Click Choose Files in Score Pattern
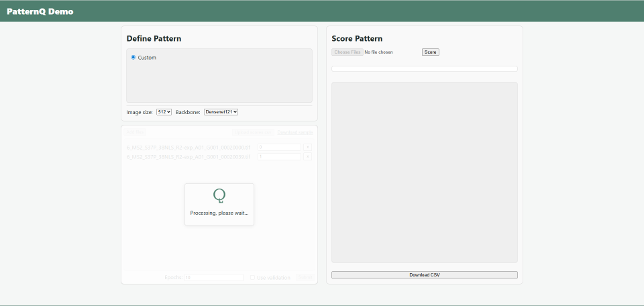The image size is (644, 306). (x=347, y=52)
